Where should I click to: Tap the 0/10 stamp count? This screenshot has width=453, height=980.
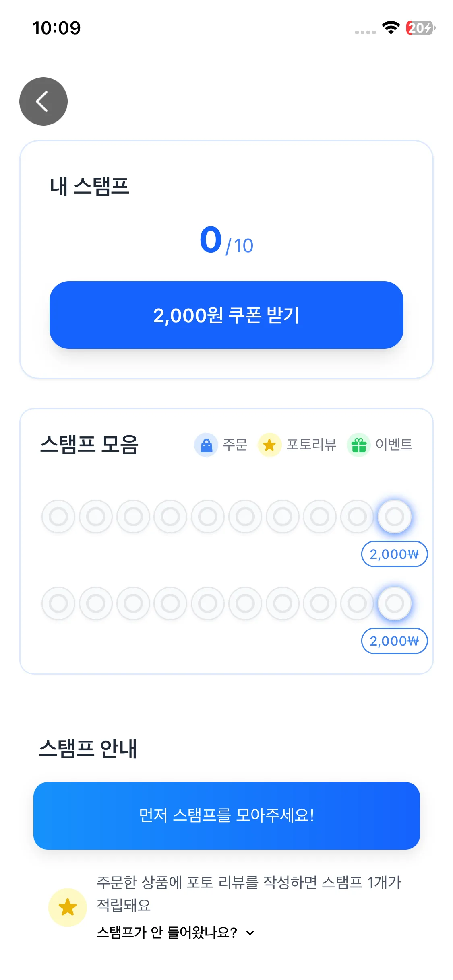pos(226,241)
